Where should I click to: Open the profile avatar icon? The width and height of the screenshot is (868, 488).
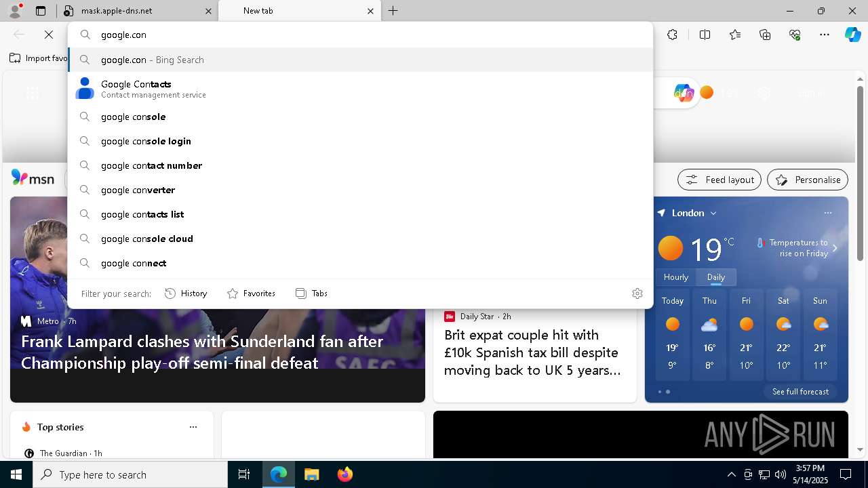(15, 11)
